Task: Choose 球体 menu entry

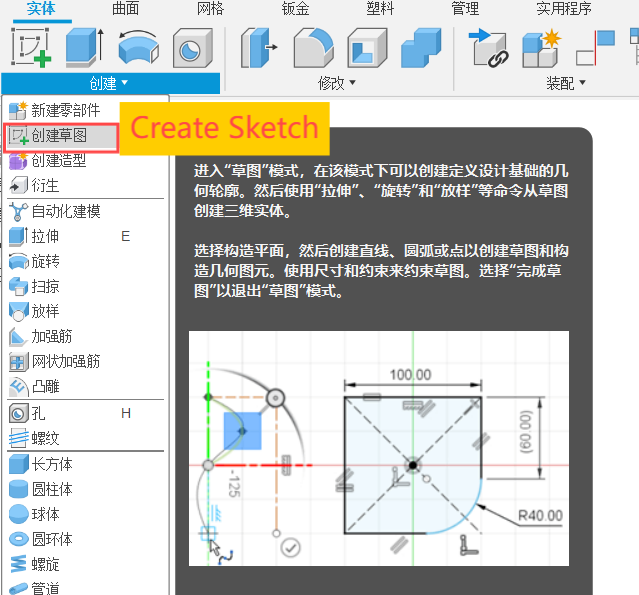Action: pyautogui.click(x=86, y=514)
